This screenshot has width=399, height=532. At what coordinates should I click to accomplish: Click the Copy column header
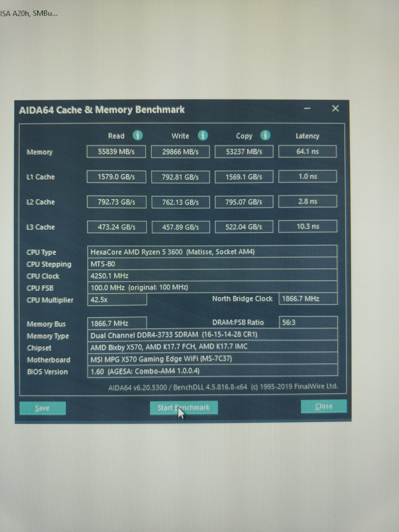click(x=244, y=136)
